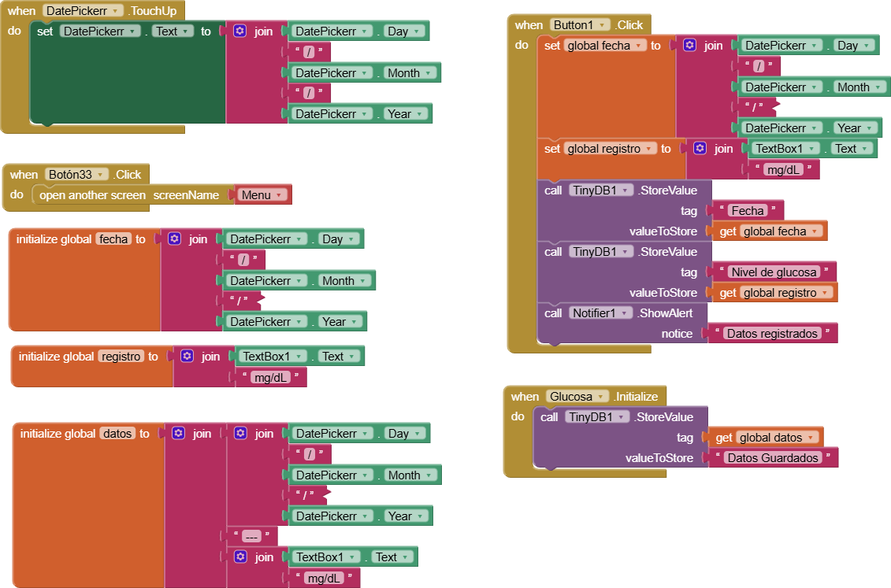Click join gear in initialize global registro

pos(187,357)
